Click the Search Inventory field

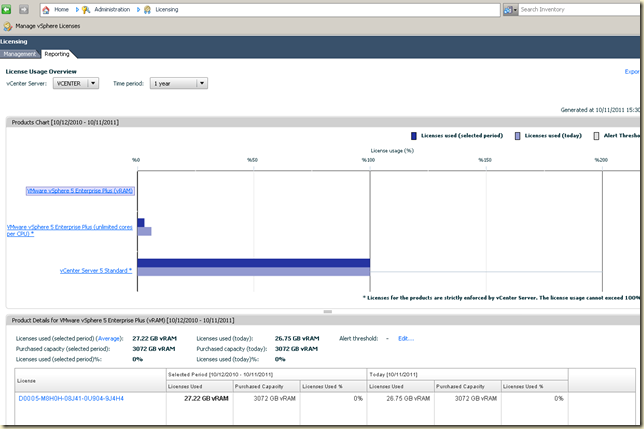click(580, 9)
